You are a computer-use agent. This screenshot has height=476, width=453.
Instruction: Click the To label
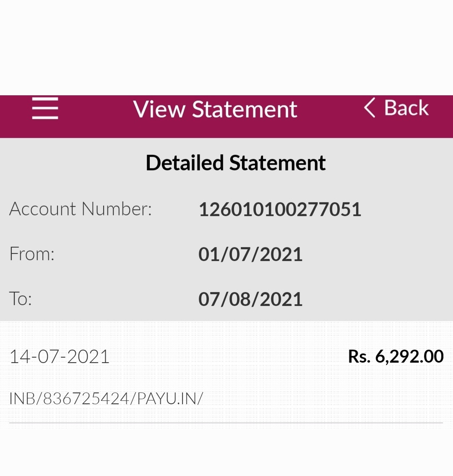click(21, 298)
